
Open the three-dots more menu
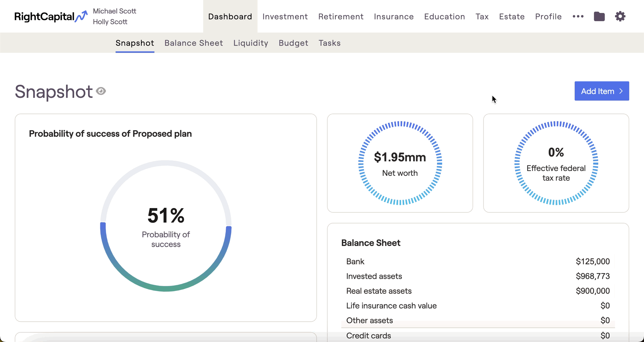click(x=578, y=16)
